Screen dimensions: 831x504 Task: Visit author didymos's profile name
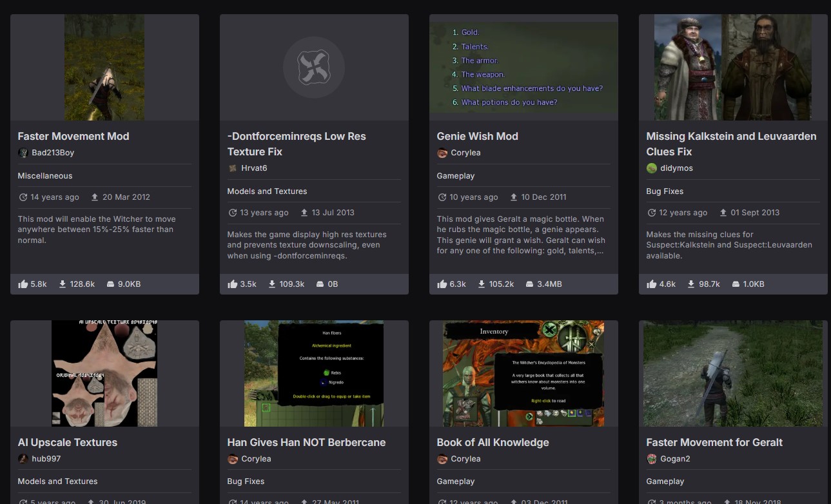677,168
